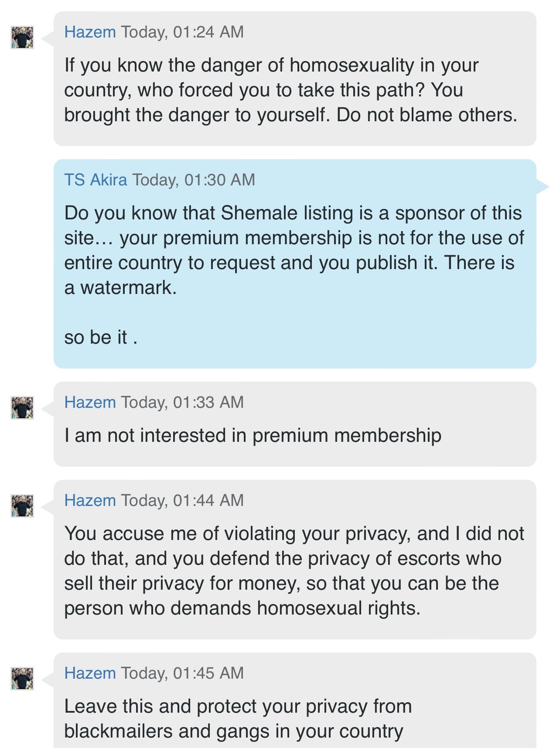Select the Hazem name on the 01:44 AM message
Image resolution: width=560 pixels, height=748 pixels.
(x=90, y=500)
